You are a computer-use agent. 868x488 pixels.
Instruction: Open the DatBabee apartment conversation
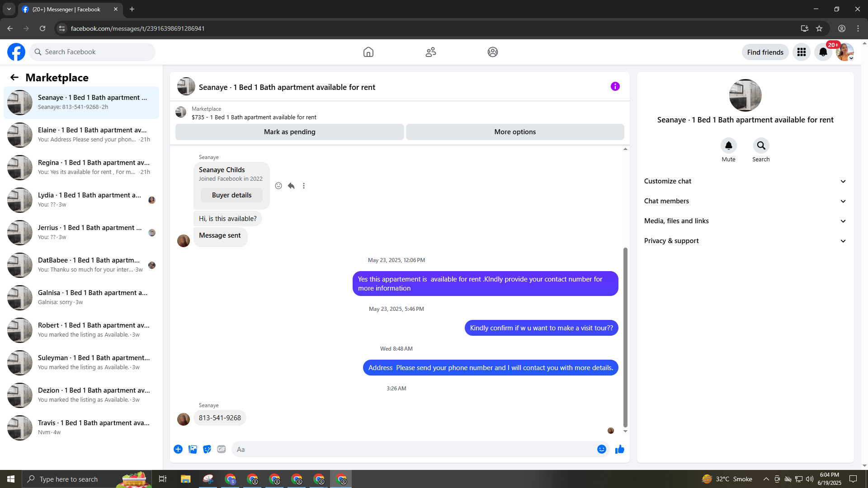[x=81, y=265]
